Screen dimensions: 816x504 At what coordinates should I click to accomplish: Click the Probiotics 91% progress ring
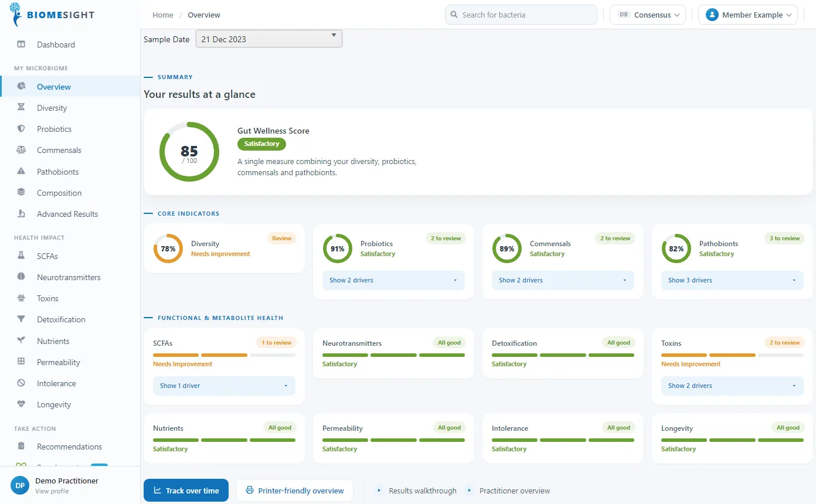pos(338,248)
